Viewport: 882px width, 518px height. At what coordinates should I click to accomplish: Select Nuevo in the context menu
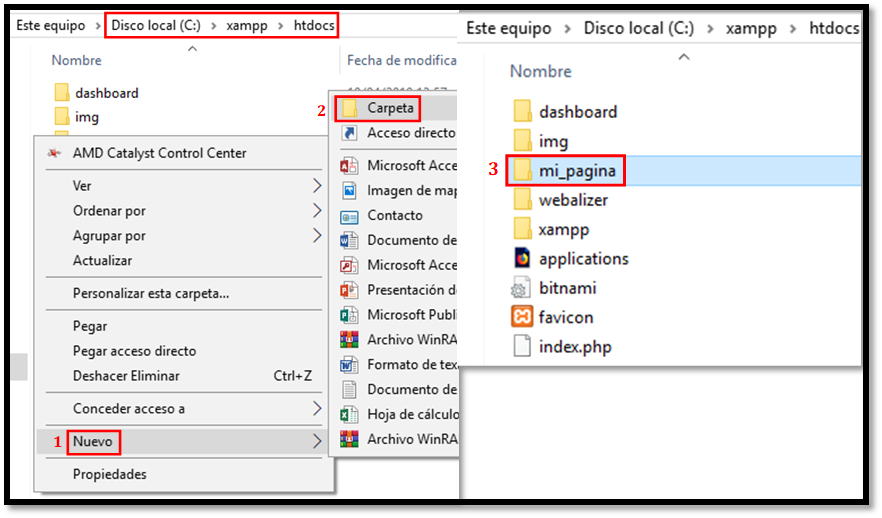click(93, 441)
